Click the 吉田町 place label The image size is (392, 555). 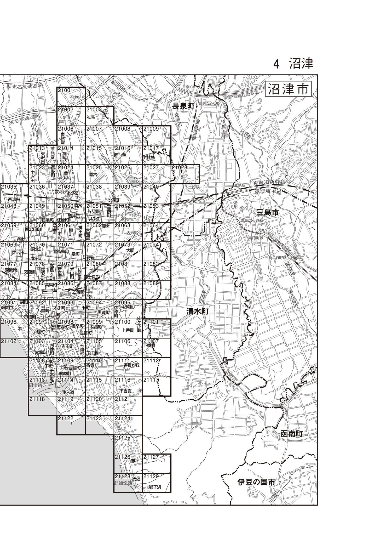[x=67, y=346]
